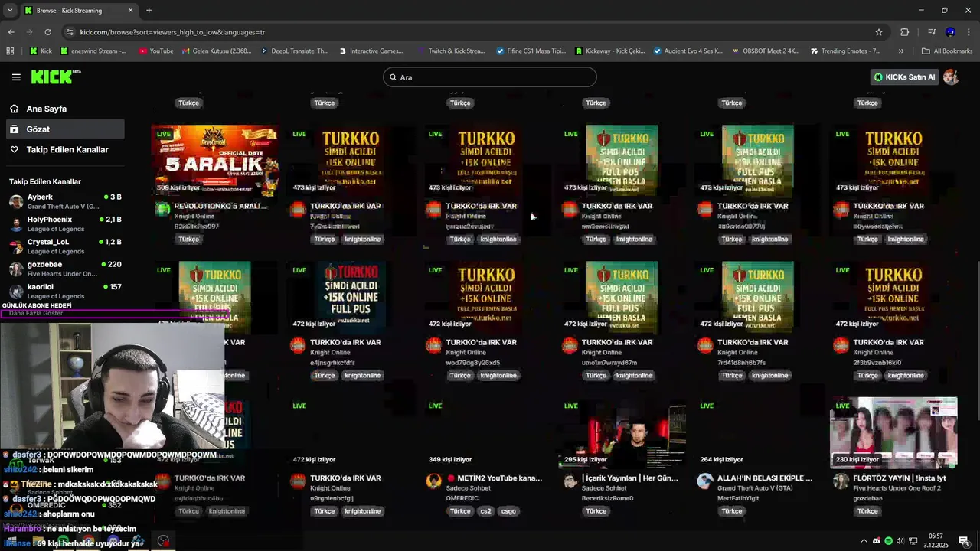This screenshot has height=551, width=980.
Task: Bookmark this page with star icon
Action: click(x=879, y=32)
